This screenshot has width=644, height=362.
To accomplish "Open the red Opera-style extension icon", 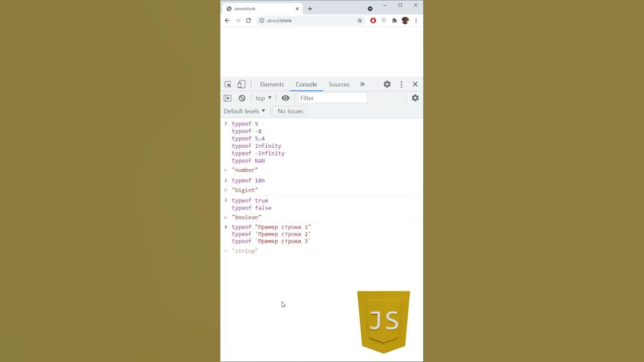I will (x=373, y=21).
